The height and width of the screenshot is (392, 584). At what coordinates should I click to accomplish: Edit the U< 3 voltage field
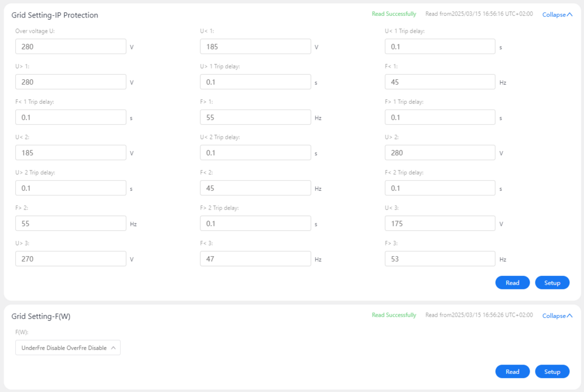point(440,223)
